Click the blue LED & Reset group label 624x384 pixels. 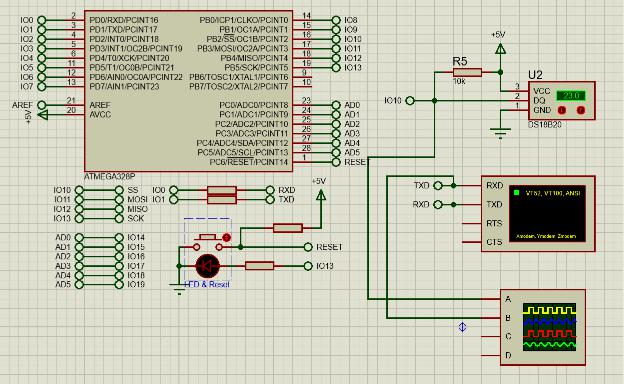click(x=207, y=285)
